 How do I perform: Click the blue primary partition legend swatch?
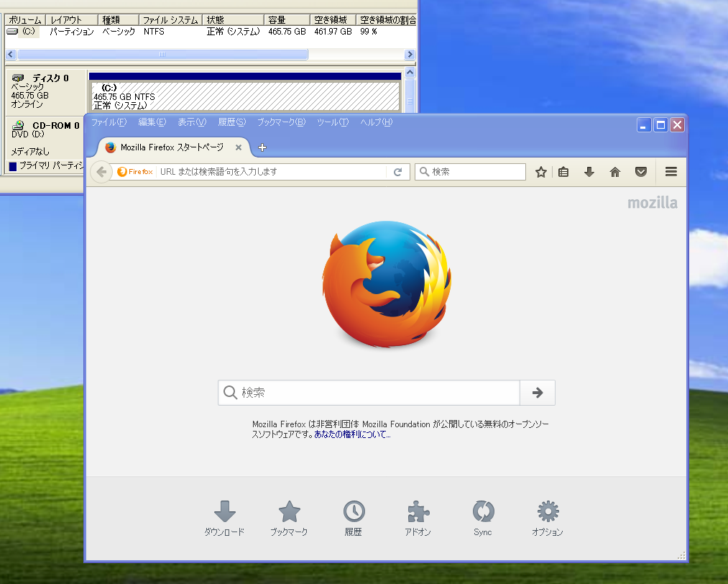[x=12, y=166]
